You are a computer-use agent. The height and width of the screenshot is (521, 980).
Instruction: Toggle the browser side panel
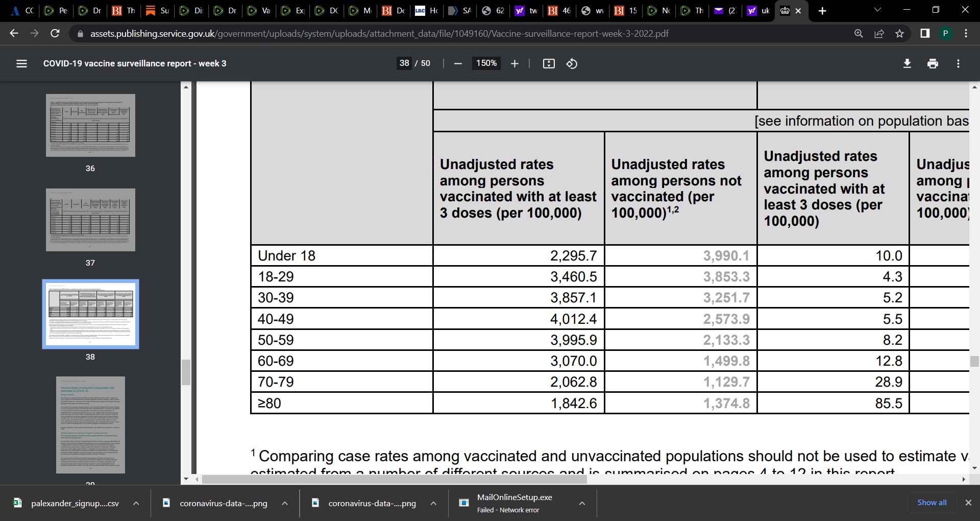[x=925, y=34]
